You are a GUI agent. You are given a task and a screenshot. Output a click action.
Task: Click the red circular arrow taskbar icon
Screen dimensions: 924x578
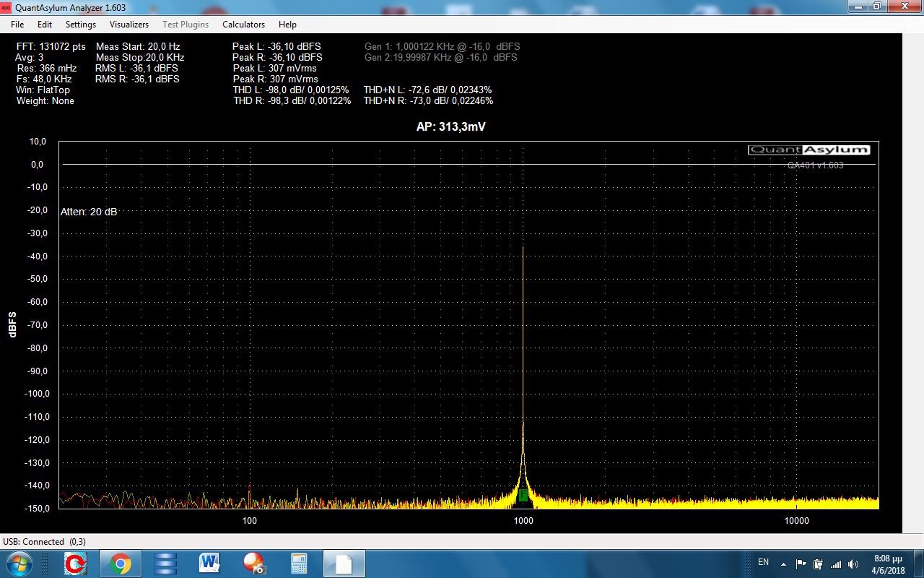[x=75, y=564]
